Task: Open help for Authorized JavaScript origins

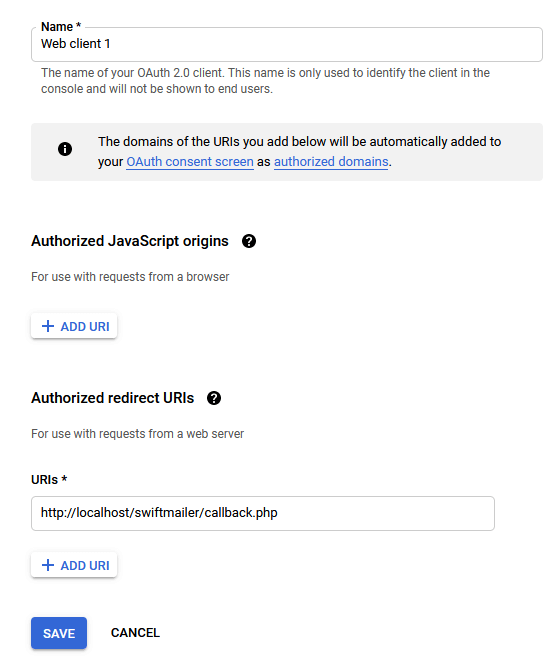Action: coord(249,241)
